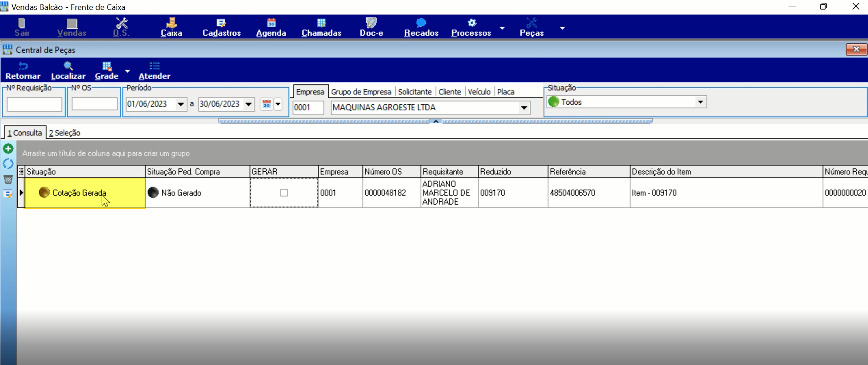Tick the GERAR checkbox in the row
This screenshot has width=868, height=365.
pos(284,193)
